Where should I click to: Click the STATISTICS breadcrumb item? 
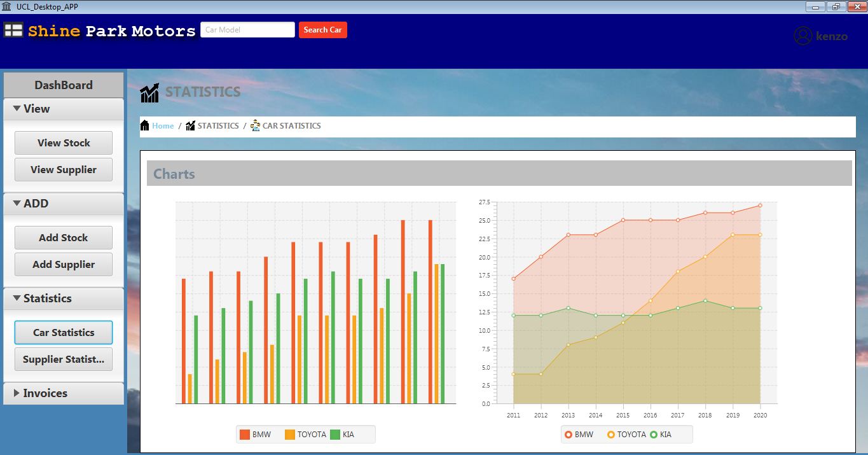click(x=218, y=125)
